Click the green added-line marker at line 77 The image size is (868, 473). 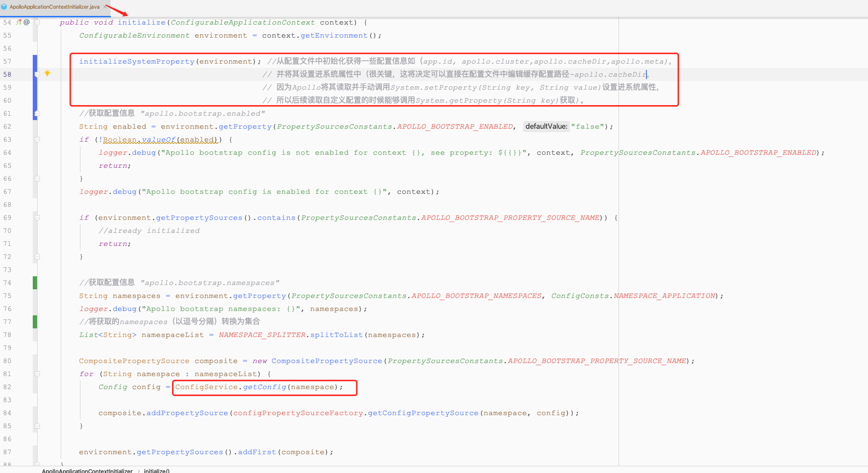coord(35,322)
